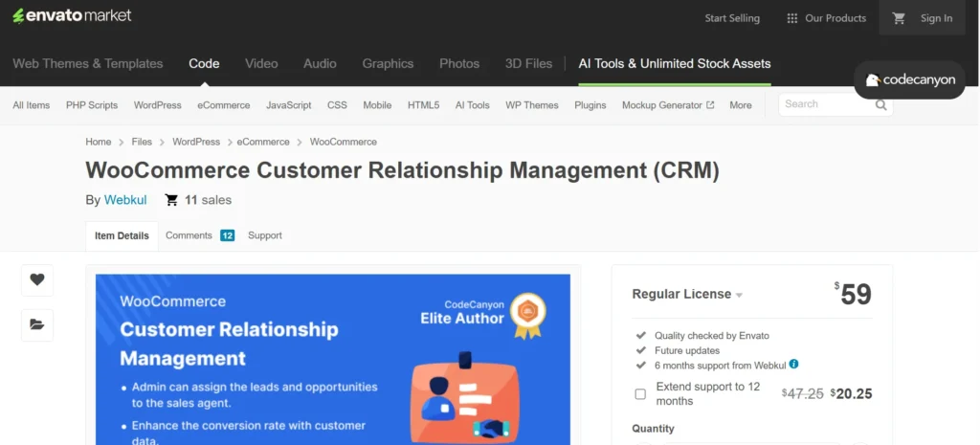980x445 pixels.
Task: Click the support info icon beside Webkul
Action: pos(793,365)
